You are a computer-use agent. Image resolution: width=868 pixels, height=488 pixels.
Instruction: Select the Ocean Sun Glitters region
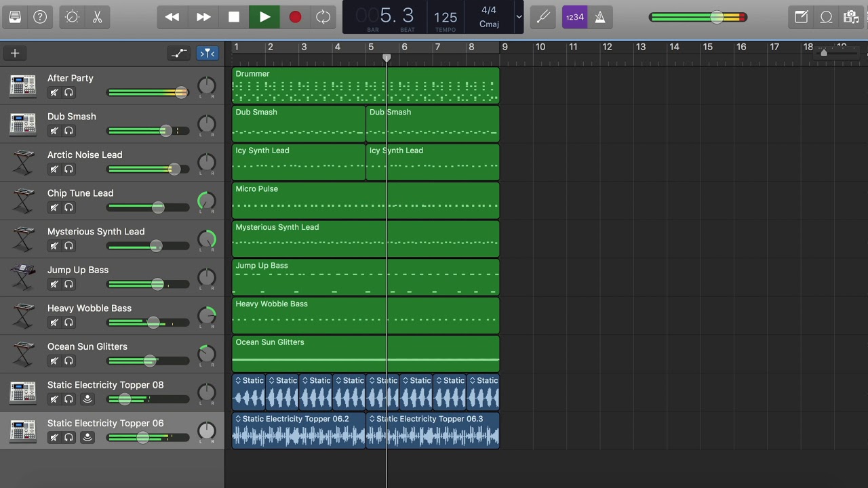pyautogui.click(x=366, y=353)
